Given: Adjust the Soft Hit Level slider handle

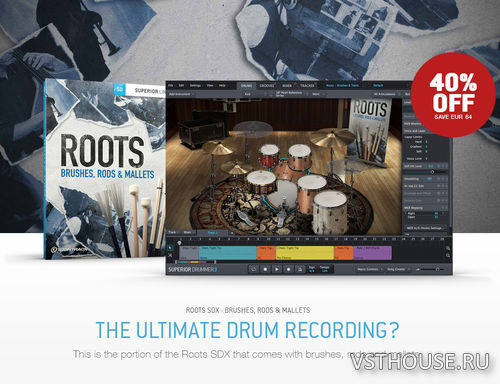Looking at the screenshot, I should pyautogui.click(x=432, y=172).
